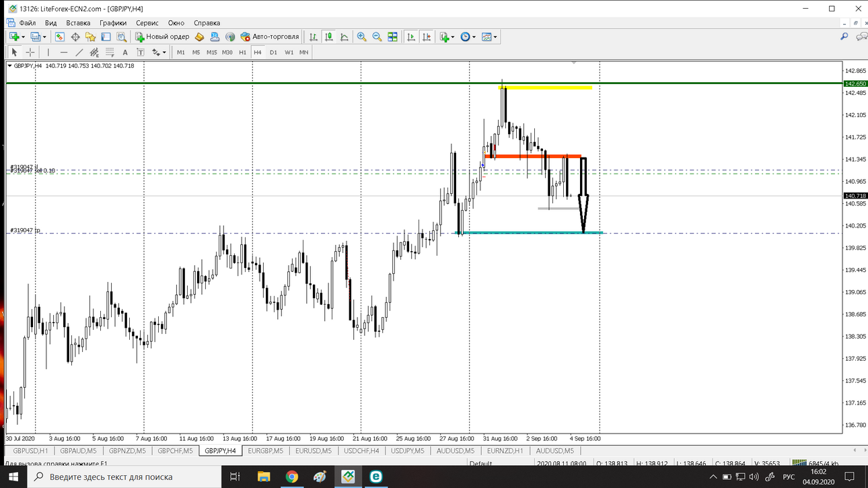Draw a horizontal line tool
Viewport: 868px width, 488px height.
coord(64,52)
